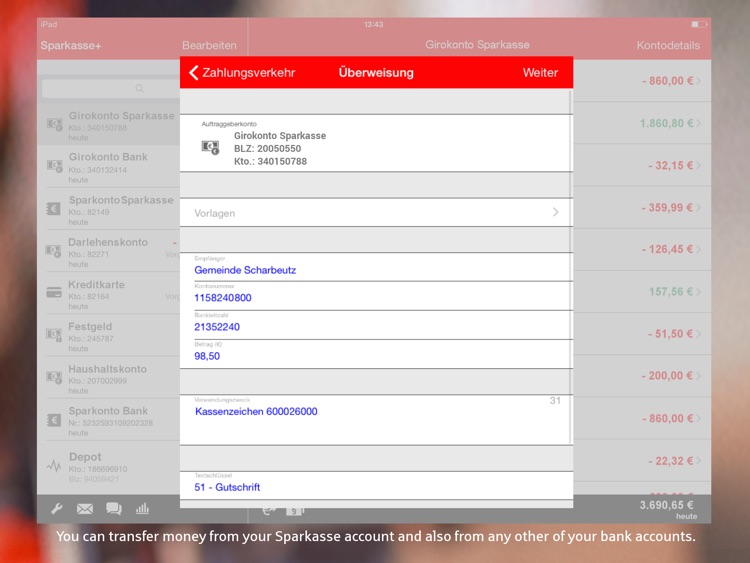The width and height of the screenshot is (750, 563).
Task: Click Girokonto Sparkasse title in header
Action: click(x=477, y=45)
